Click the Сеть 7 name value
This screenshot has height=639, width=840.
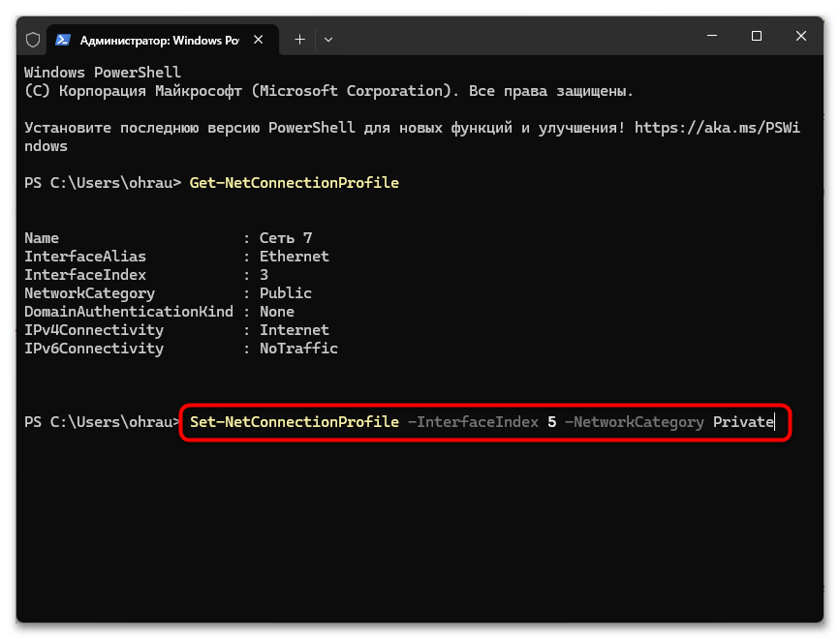pyautogui.click(x=286, y=238)
